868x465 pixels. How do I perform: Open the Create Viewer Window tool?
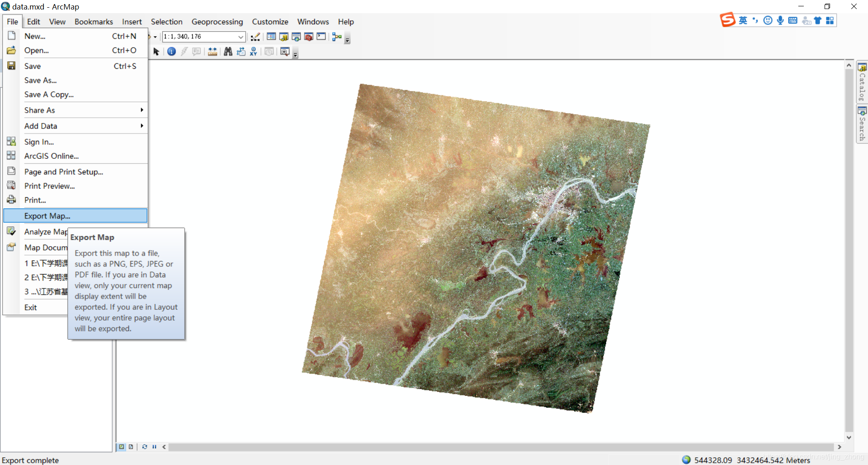click(285, 52)
